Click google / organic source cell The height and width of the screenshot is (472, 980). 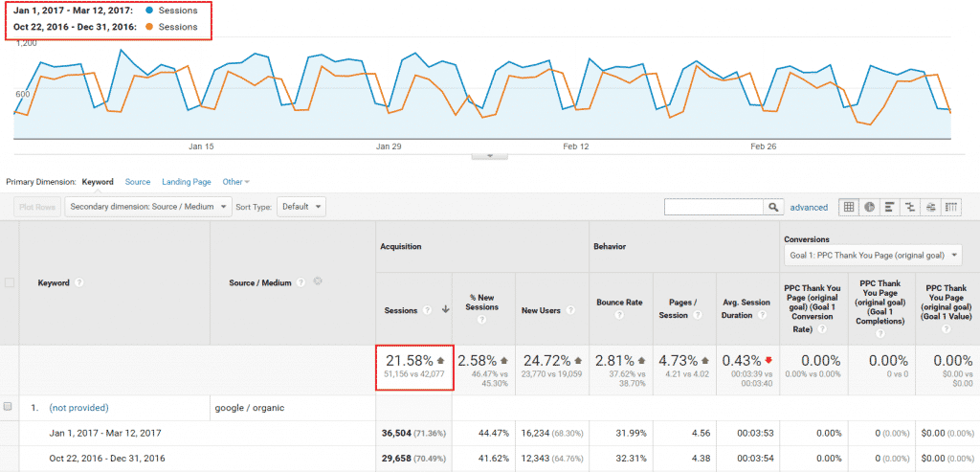coord(250,408)
